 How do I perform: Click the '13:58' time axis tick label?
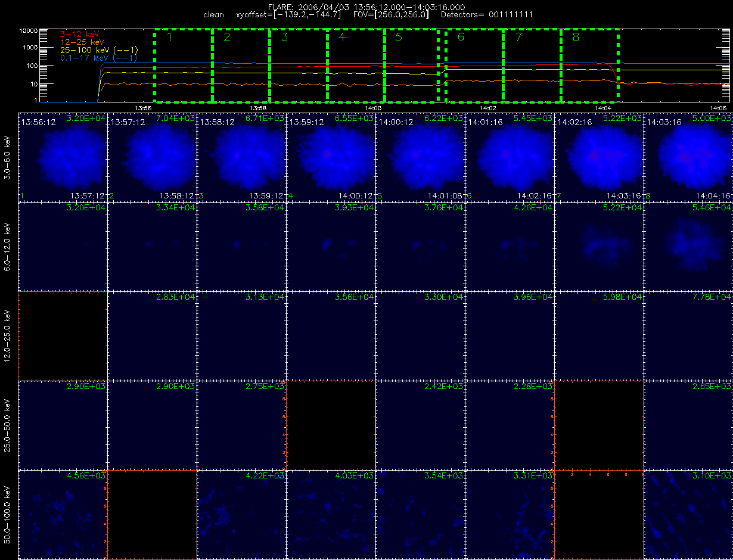tap(258, 108)
